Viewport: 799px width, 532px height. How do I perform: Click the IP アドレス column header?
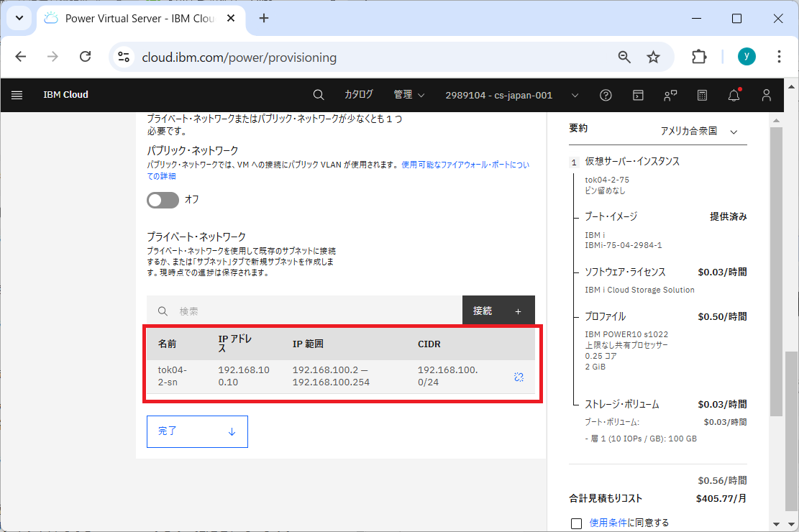(235, 344)
